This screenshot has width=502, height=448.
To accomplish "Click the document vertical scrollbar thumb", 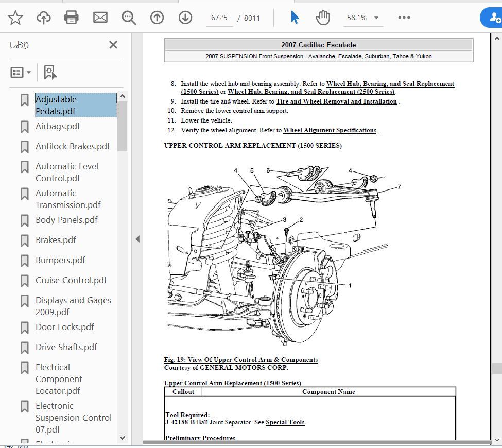I will (497, 369).
